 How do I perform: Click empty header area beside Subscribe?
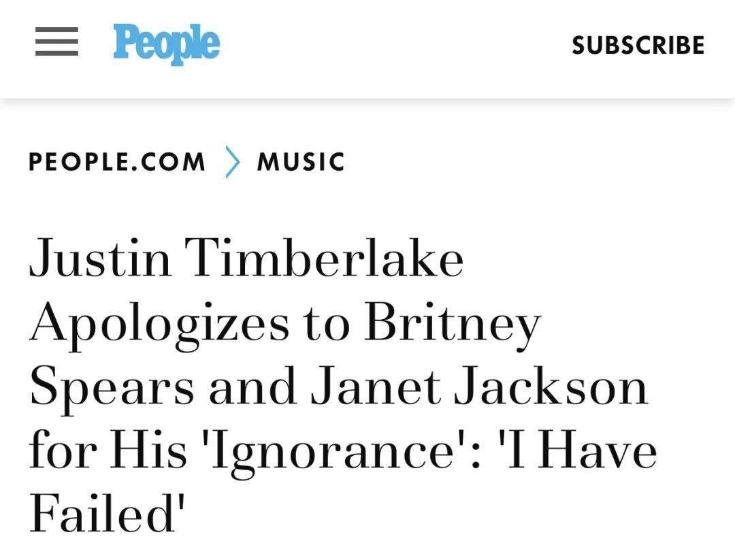click(398, 45)
